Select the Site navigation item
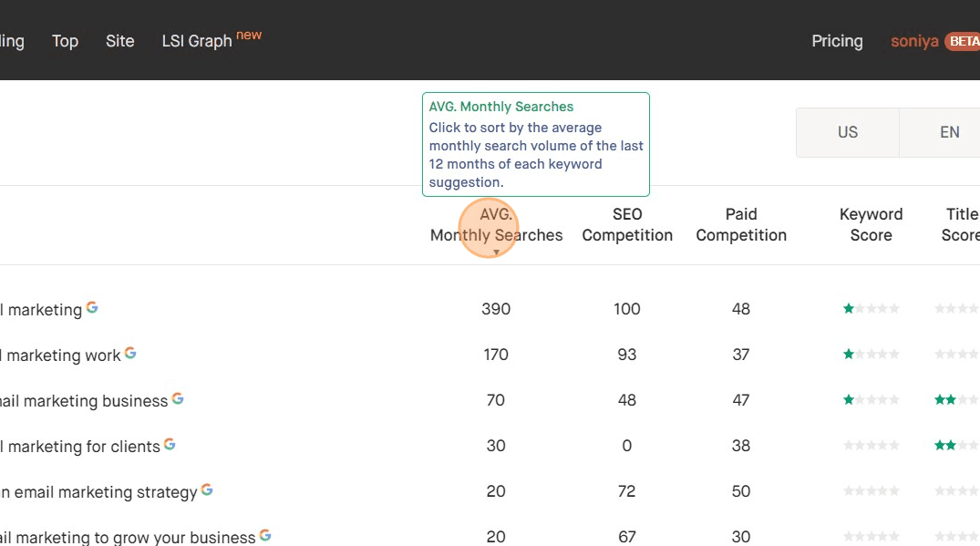Screen dimensions: 980x546 (x=119, y=40)
